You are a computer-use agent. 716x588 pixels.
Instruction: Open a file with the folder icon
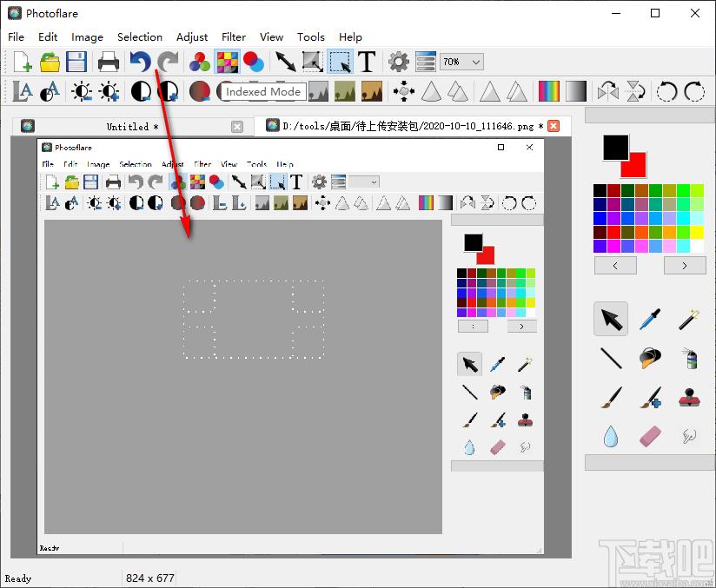tap(50, 62)
